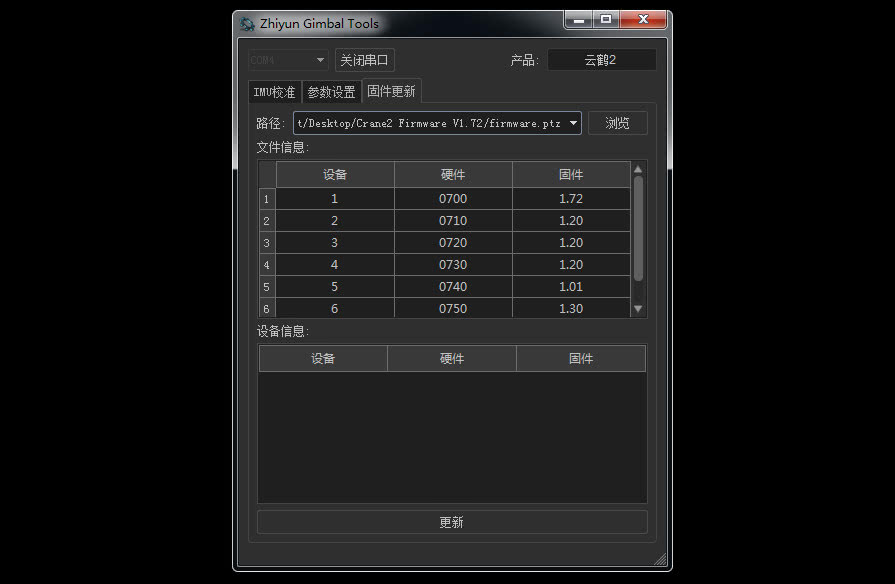Click file table scrollbar down arrow

[x=638, y=309]
